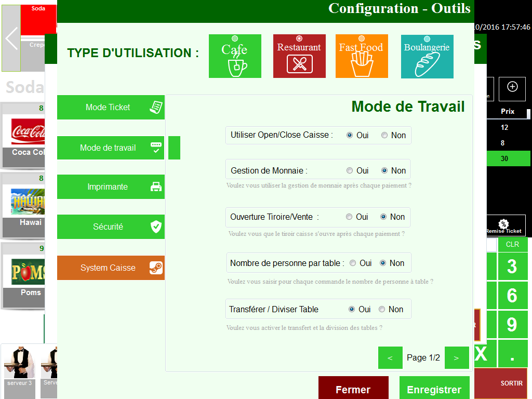Set Gestion de Monnaie to Non
The height and width of the screenshot is (399, 532).
click(x=384, y=170)
